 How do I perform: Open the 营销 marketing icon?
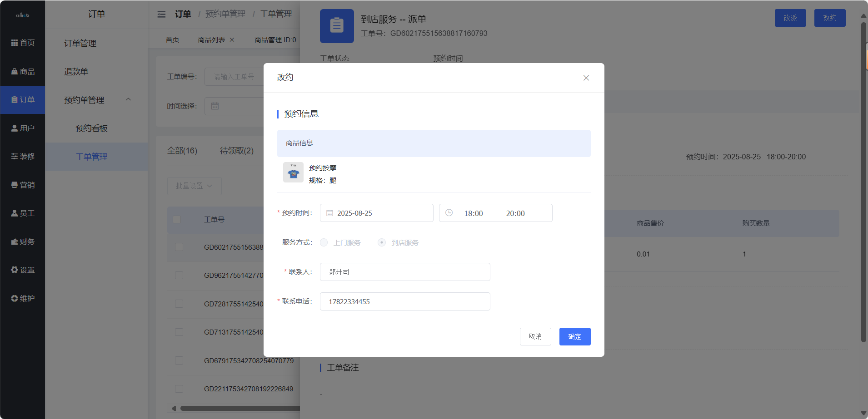click(14, 184)
